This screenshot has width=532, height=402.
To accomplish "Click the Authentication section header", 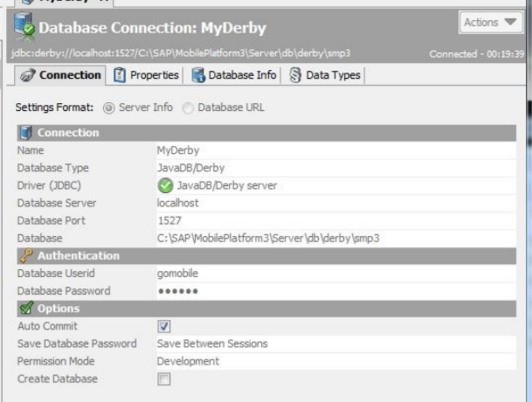I will [266, 256].
